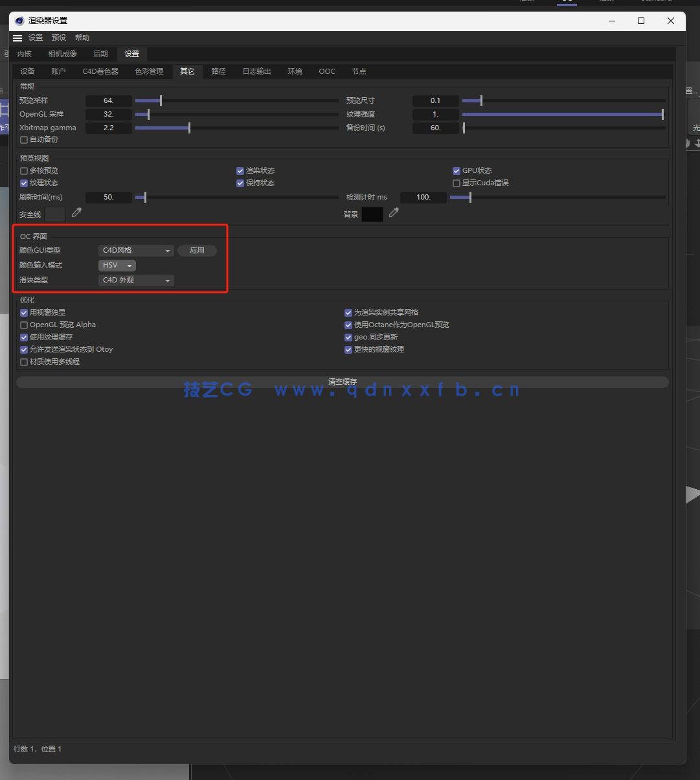Uncheck the 纹理状态 checkbox
Screen dimensions: 700x780
(x=24, y=183)
